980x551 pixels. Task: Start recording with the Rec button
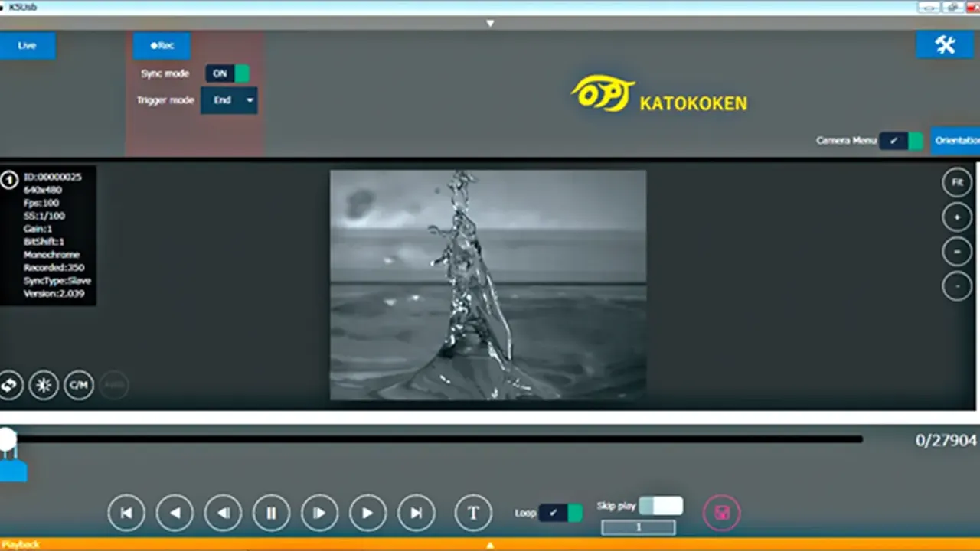pyautogui.click(x=162, y=45)
